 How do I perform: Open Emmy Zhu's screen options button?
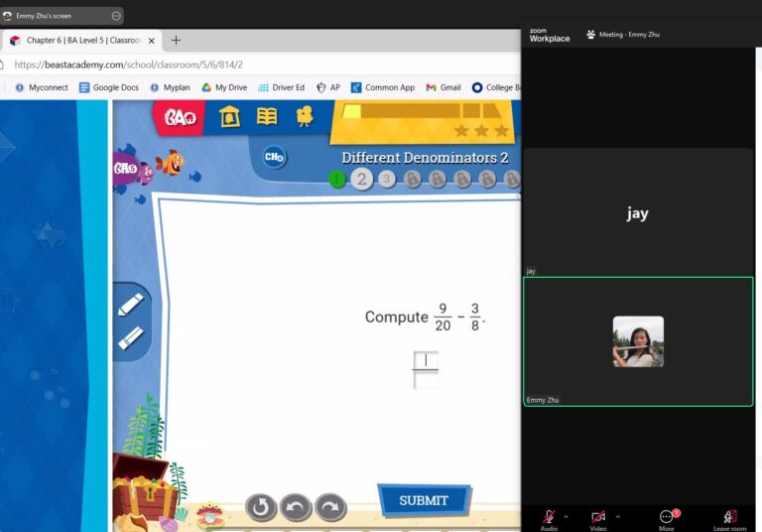point(116,16)
